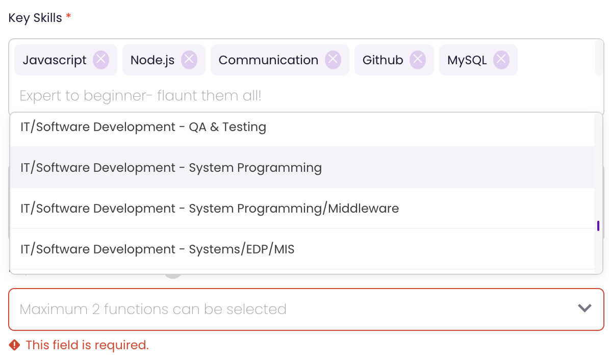Expand the functions dropdown chevron

pos(584,308)
